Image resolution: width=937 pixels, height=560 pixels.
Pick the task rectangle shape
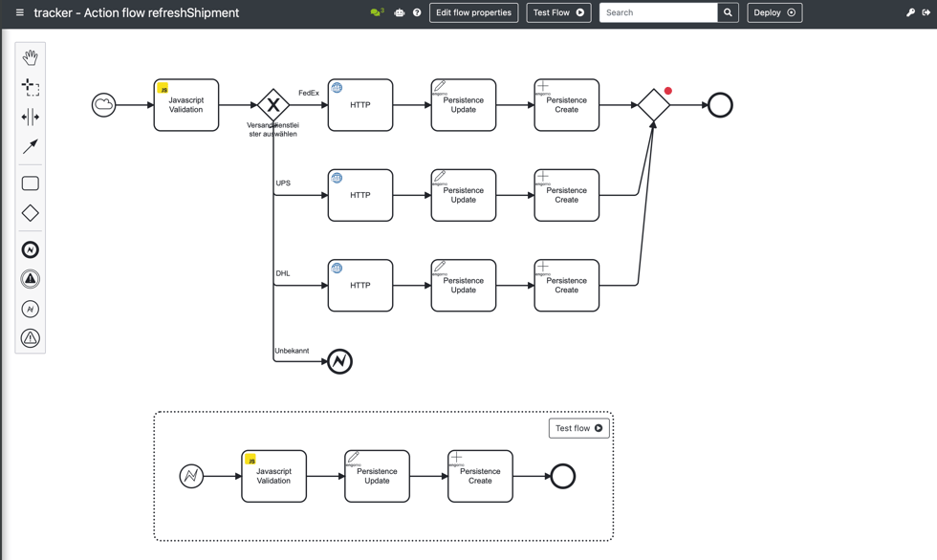[x=31, y=183]
